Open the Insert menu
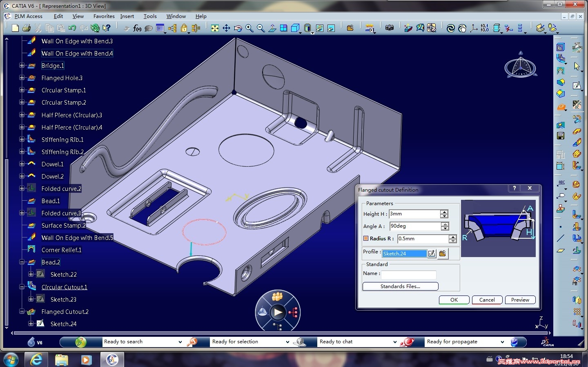The height and width of the screenshot is (367, 588). click(x=127, y=16)
